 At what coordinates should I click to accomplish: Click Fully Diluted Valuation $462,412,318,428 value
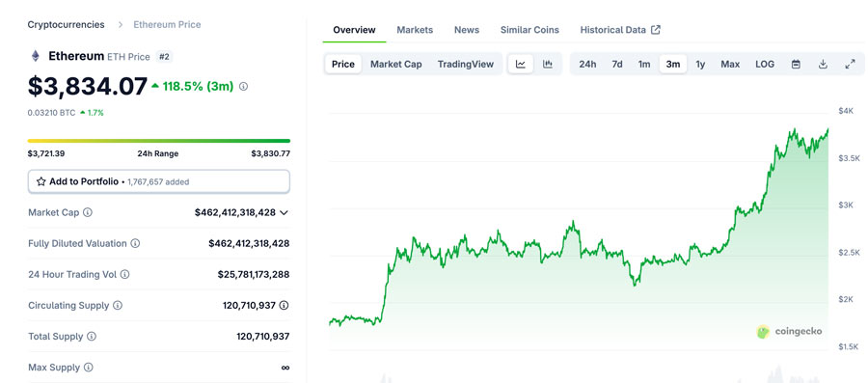[x=249, y=243]
